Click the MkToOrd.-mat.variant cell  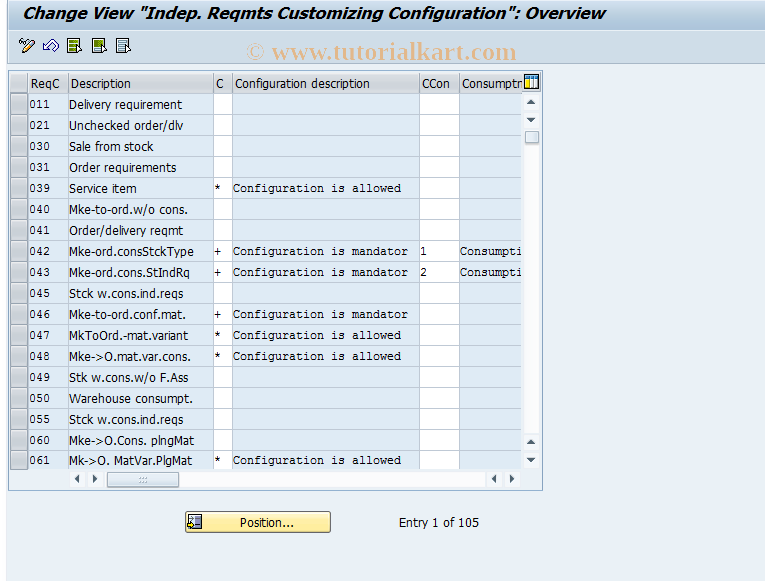tap(141, 335)
